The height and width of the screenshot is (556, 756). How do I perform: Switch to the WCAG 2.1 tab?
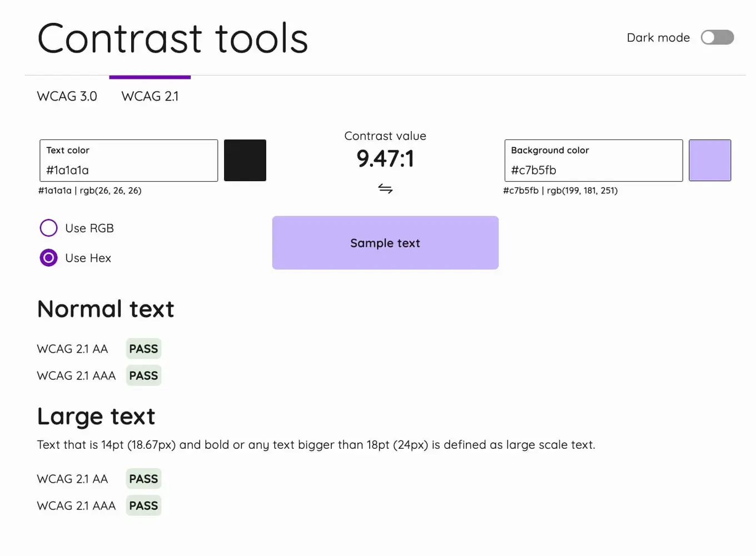[x=150, y=96]
